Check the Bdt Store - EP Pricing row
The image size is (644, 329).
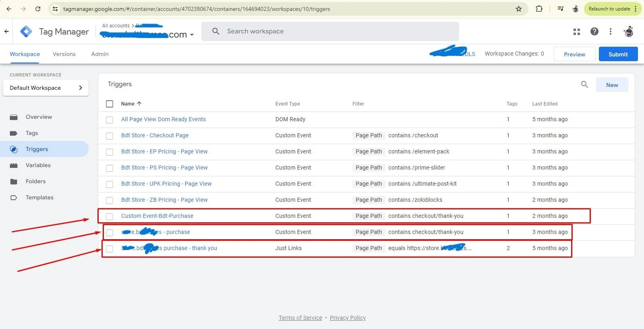click(110, 152)
